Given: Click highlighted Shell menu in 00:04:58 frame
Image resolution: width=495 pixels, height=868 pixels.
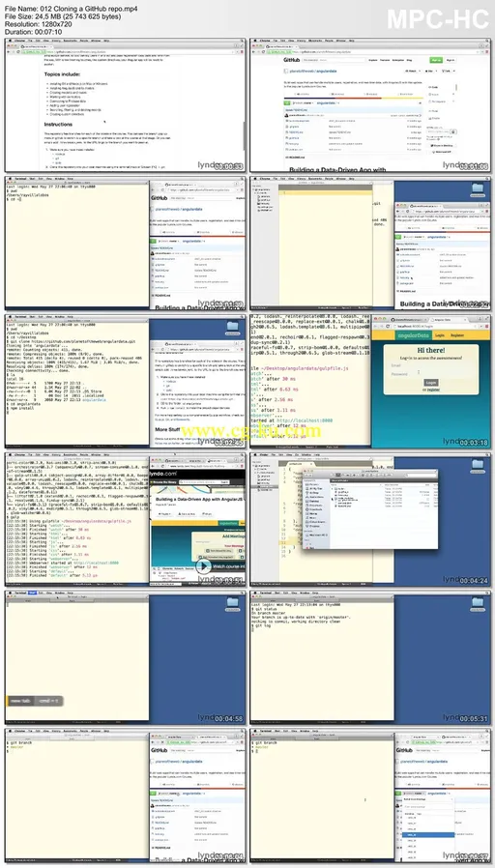Looking at the screenshot, I should tap(31, 593).
